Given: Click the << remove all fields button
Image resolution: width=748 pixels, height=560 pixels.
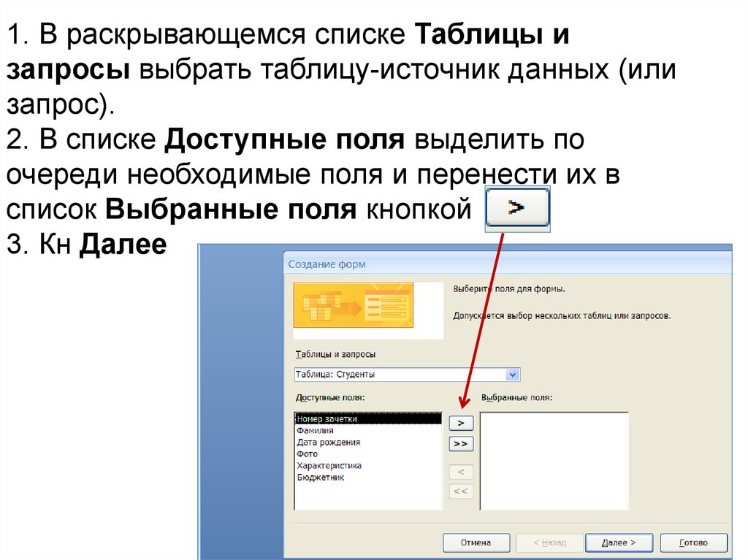Looking at the screenshot, I should pyautogui.click(x=460, y=491).
